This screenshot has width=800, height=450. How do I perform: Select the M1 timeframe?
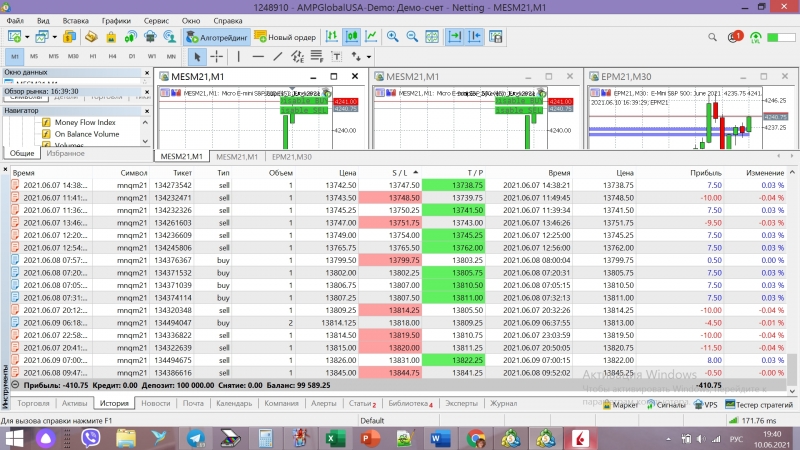point(14,56)
